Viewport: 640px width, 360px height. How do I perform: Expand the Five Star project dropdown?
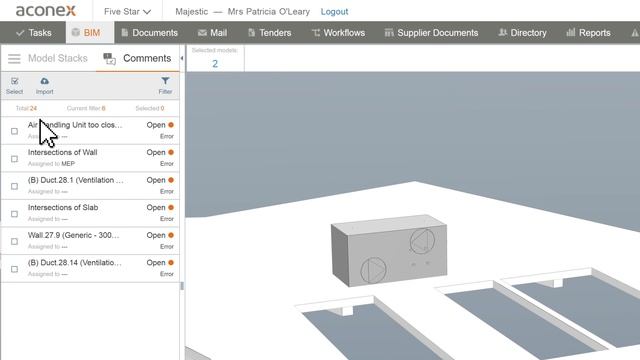127,12
